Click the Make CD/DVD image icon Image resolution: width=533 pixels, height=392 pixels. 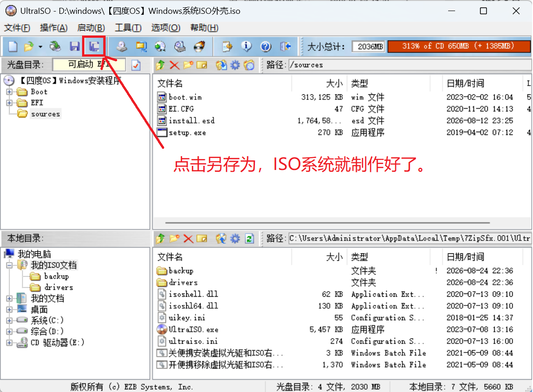121,46
